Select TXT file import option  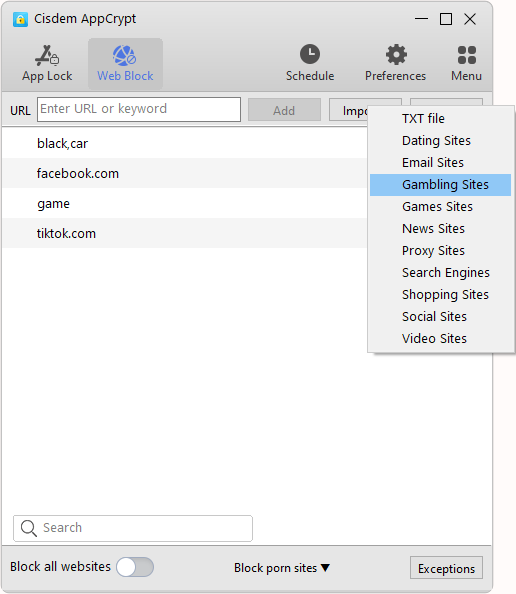tap(440, 119)
